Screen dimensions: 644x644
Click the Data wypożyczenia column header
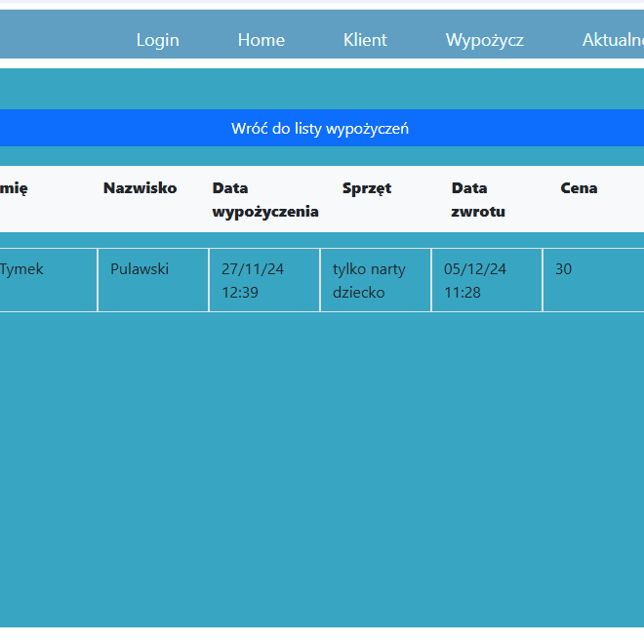point(264,200)
